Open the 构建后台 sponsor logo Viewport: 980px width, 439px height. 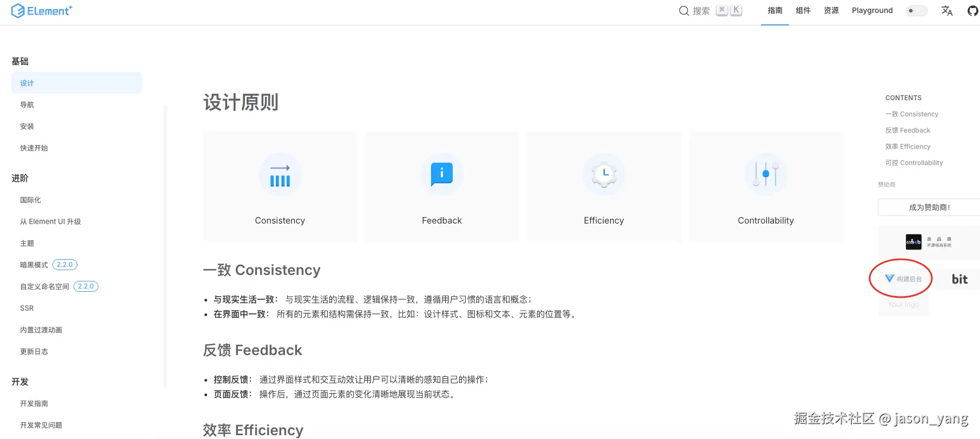click(x=903, y=279)
